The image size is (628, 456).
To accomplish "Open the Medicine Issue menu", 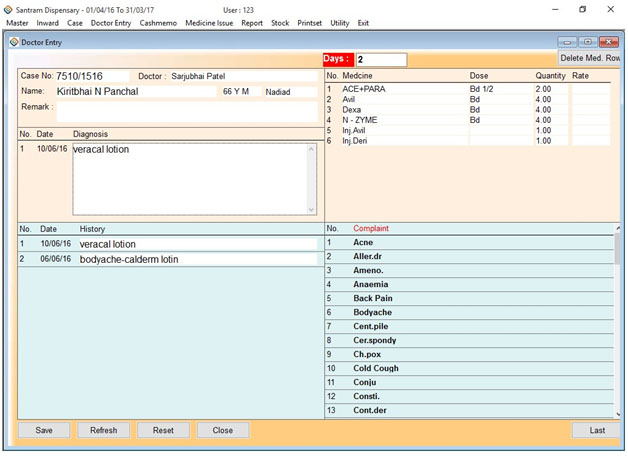I will 209,22.
